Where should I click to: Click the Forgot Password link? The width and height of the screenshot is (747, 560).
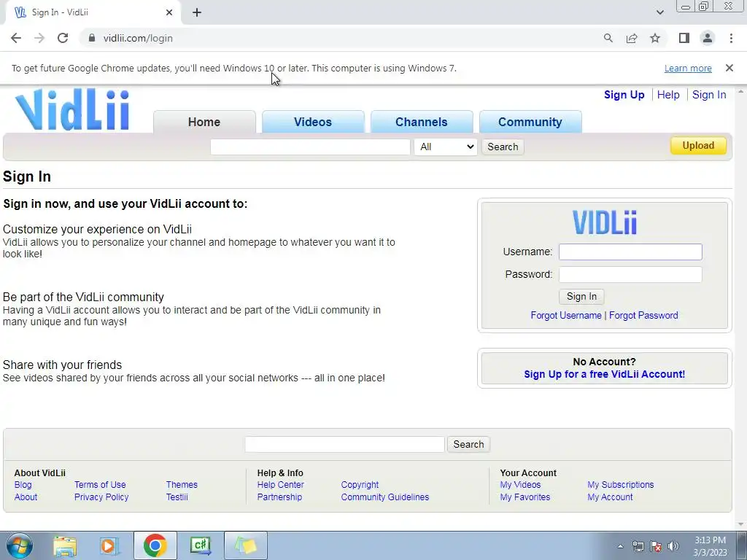(x=643, y=315)
